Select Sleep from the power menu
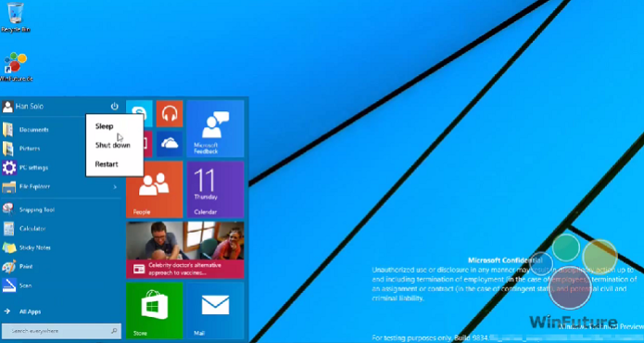This screenshot has width=644, height=343. tap(105, 126)
